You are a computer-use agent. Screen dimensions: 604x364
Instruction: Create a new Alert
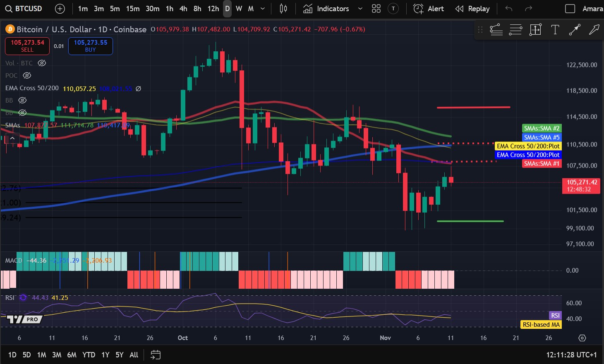[429, 9]
